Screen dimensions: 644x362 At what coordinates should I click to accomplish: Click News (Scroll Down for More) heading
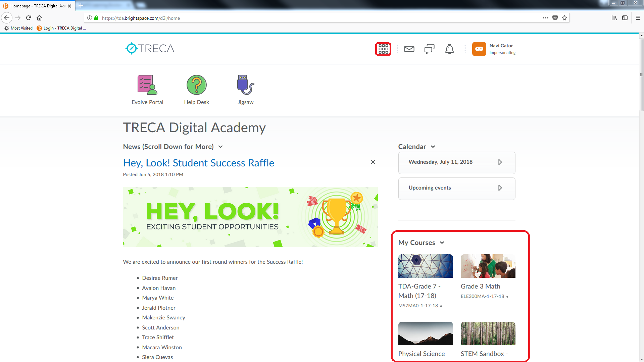(x=168, y=147)
